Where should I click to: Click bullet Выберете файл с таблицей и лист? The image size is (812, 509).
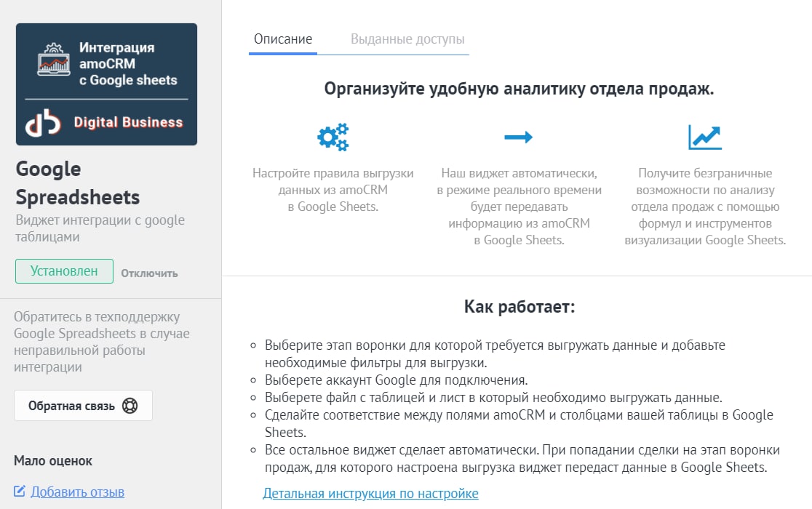tap(493, 398)
